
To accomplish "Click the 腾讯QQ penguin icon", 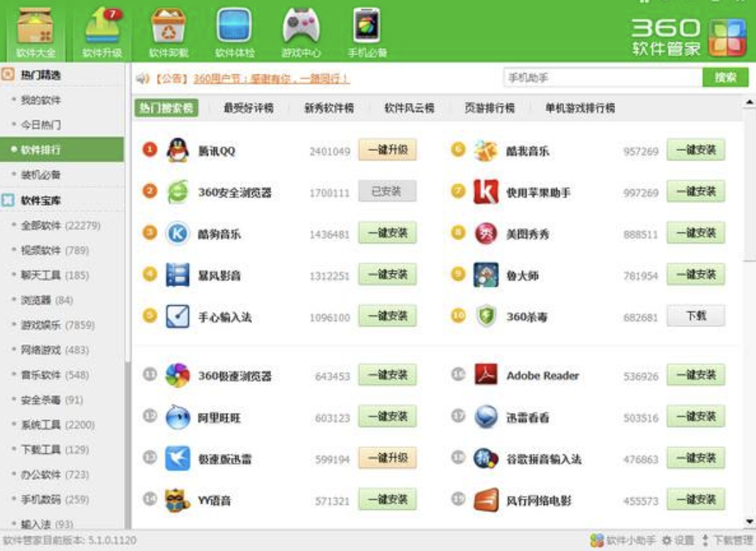I will [x=178, y=151].
